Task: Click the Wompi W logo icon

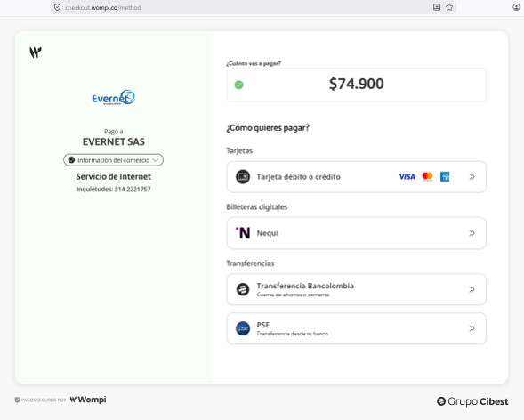Action: tap(36, 52)
